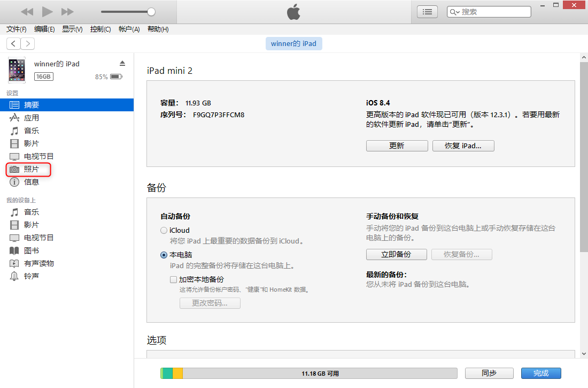Click the rewind playback button
Viewport: 588px width, 388px height.
pyautogui.click(x=27, y=12)
